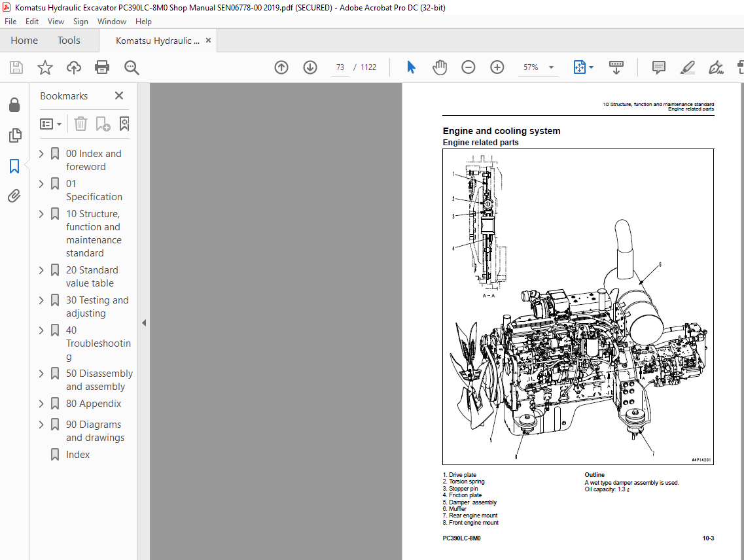
Task: Expand '10 Structure, function' bookmark
Action: pos(41,214)
